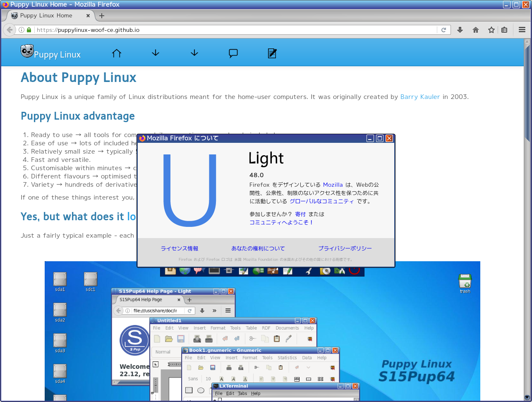The width and height of the screenshot is (532, 402).
Task: Open the Firefox downloads arrow icon
Action: (x=460, y=30)
